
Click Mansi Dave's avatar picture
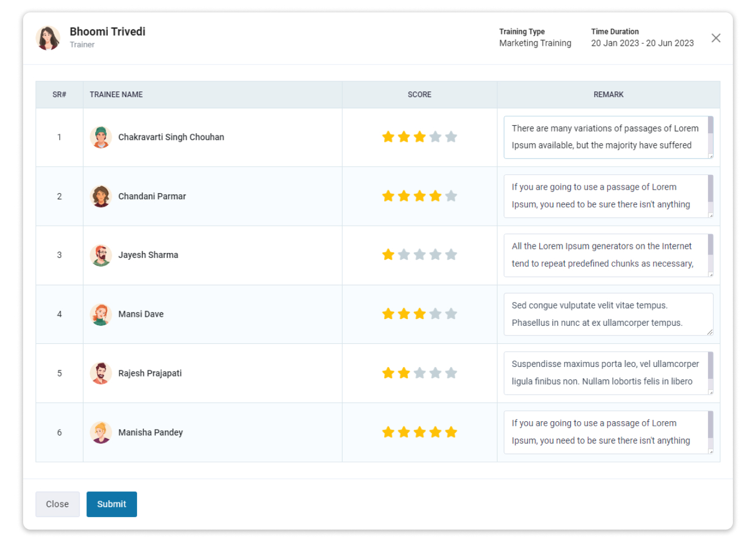pyautogui.click(x=102, y=314)
